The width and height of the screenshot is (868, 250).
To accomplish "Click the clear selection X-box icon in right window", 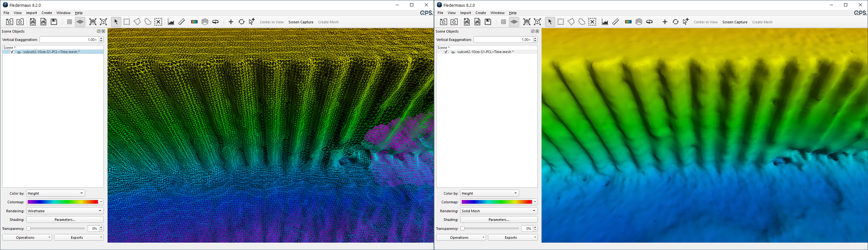I will pos(592,22).
